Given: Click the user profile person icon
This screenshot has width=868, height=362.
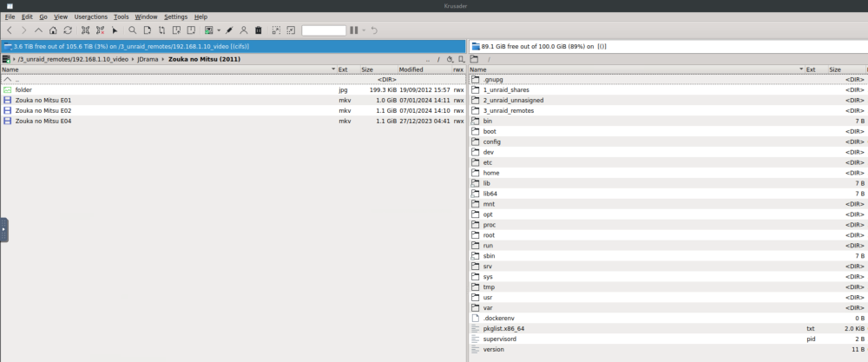Looking at the screenshot, I should point(244,30).
